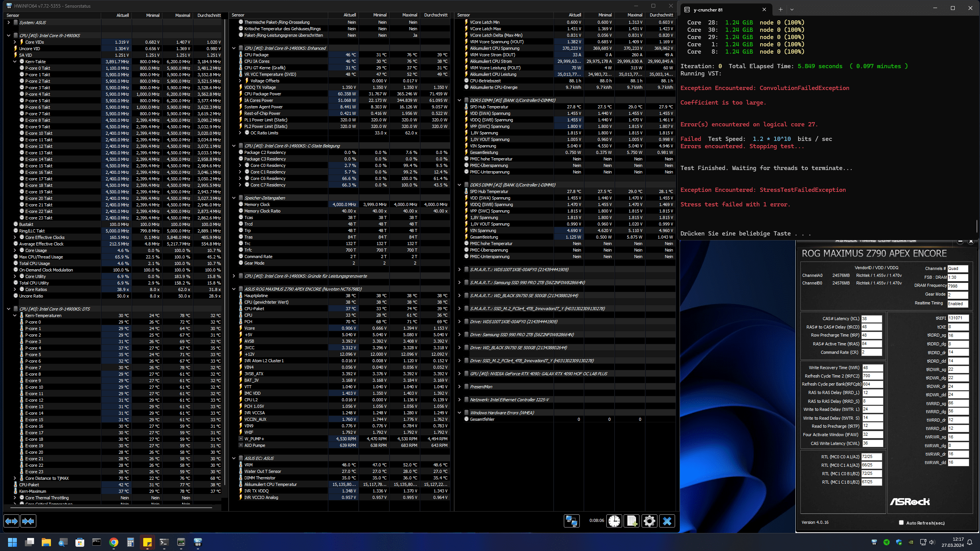Click the collapse columns arrows button

pyautogui.click(x=28, y=521)
